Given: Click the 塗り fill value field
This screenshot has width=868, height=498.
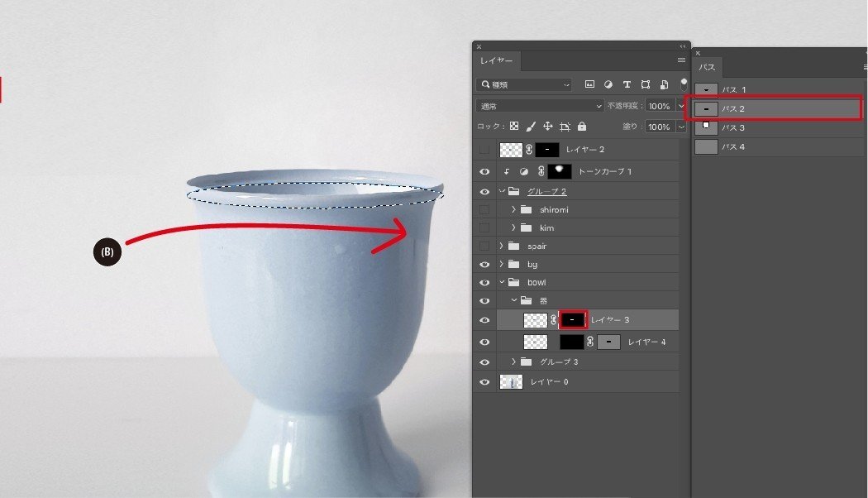Looking at the screenshot, I should coord(660,127).
